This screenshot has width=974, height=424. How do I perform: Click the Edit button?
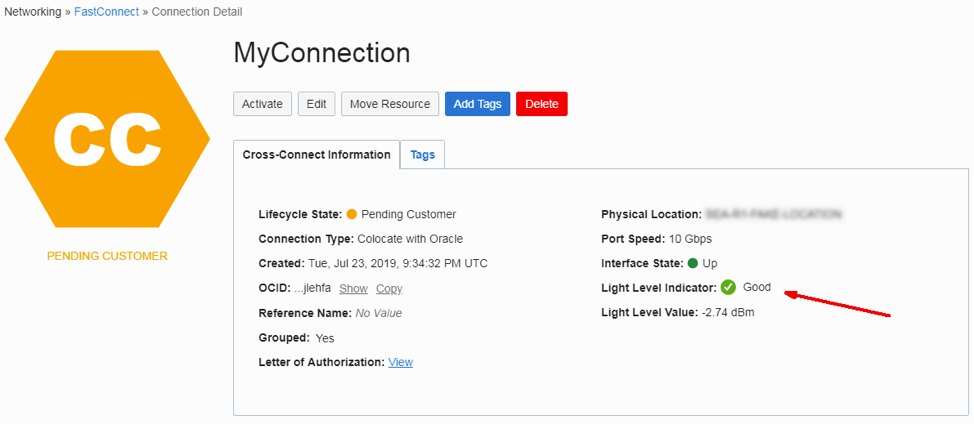click(316, 104)
